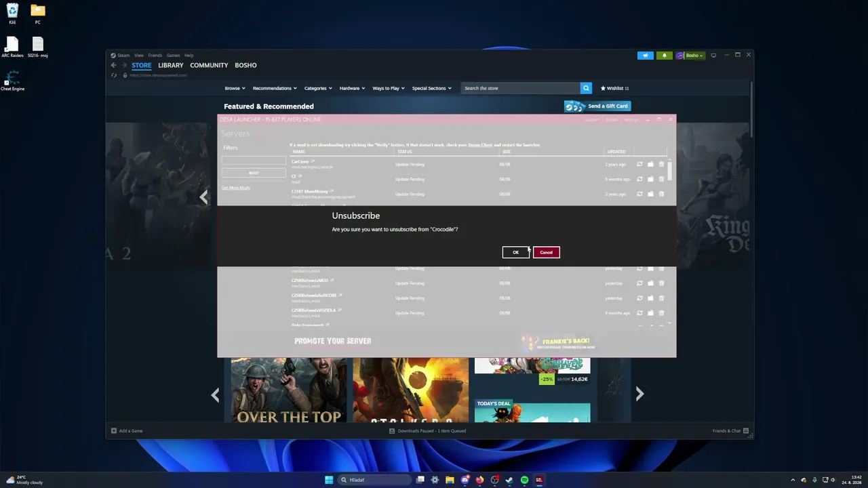Open the Steam menu in title bar
The image size is (868, 488).
(123, 56)
